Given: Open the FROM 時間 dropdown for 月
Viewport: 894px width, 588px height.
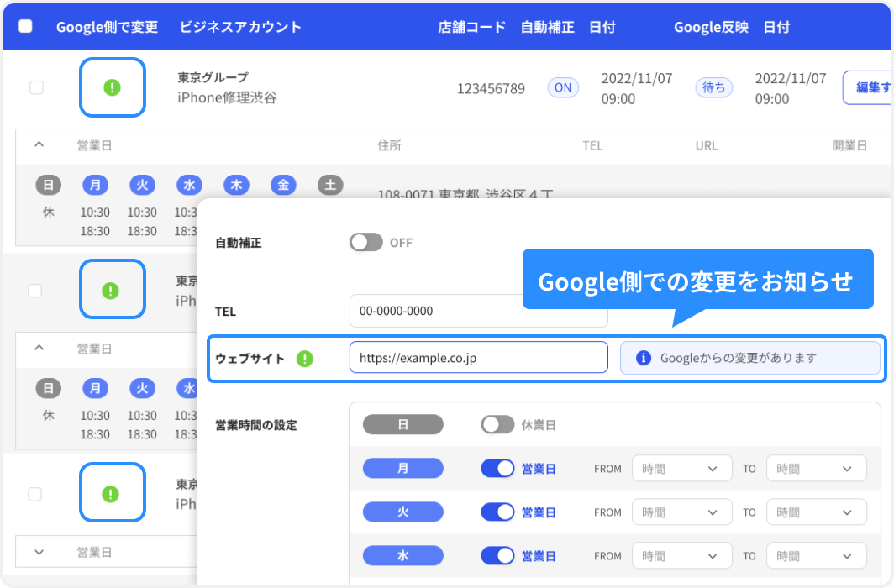Looking at the screenshot, I should click(681, 468).
